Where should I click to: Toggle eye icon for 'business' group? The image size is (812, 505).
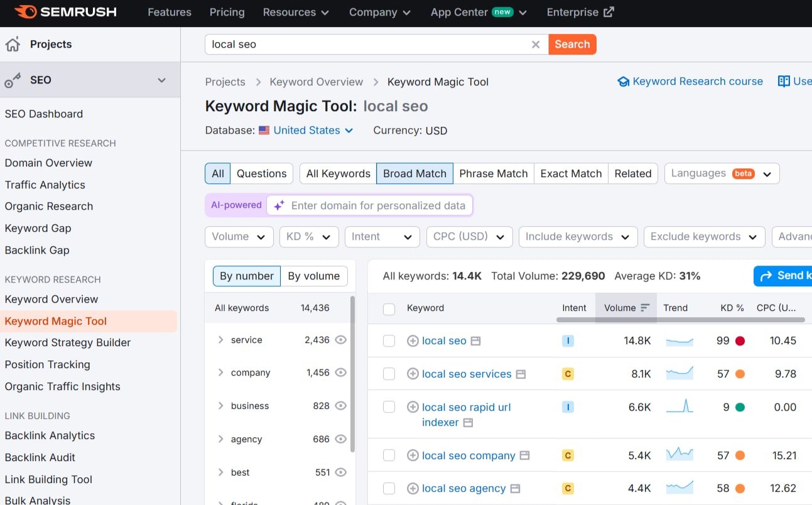tap(341, 406)
